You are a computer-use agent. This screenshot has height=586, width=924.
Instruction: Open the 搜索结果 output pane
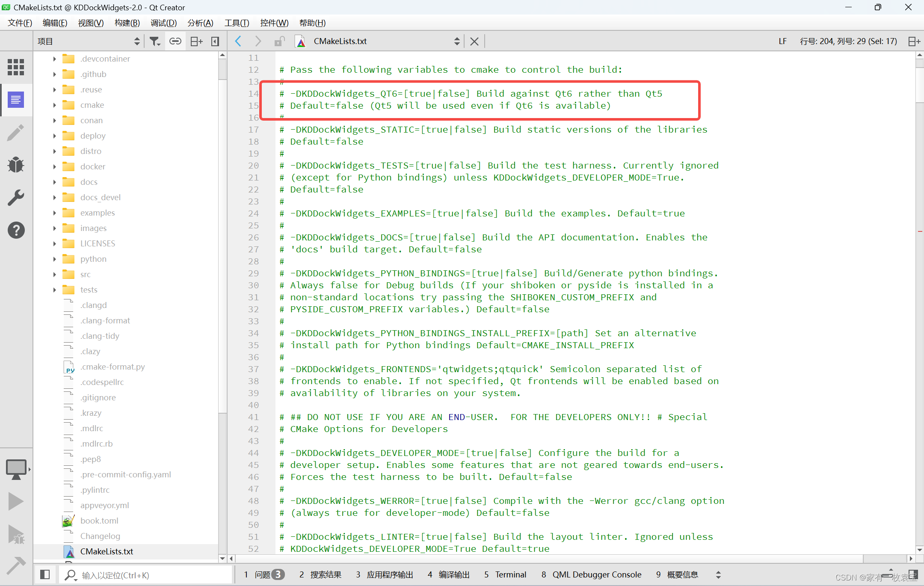coord(320,574)
